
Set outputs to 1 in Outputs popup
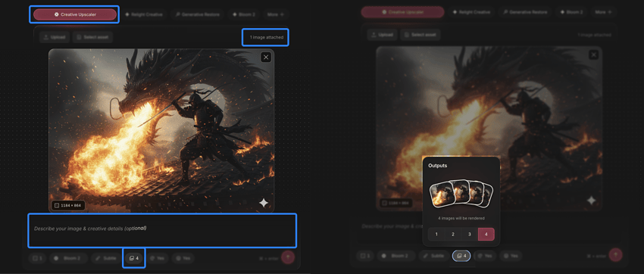point(436,235)
